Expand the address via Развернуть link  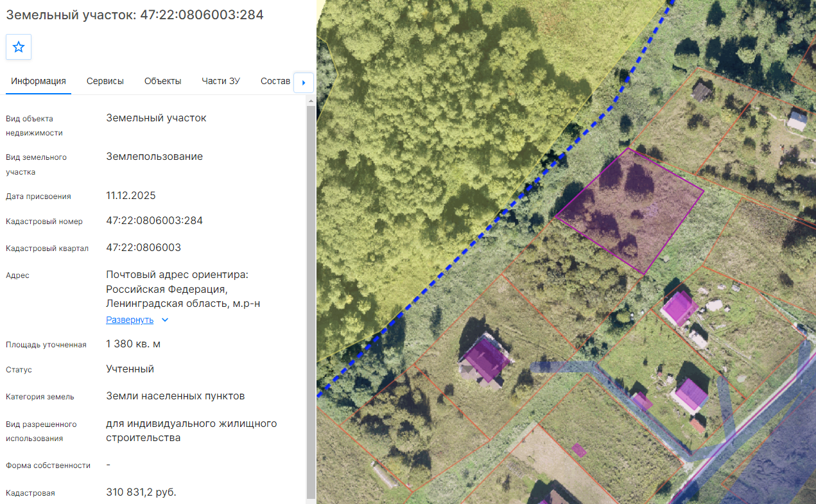click(x=130, y=320)
